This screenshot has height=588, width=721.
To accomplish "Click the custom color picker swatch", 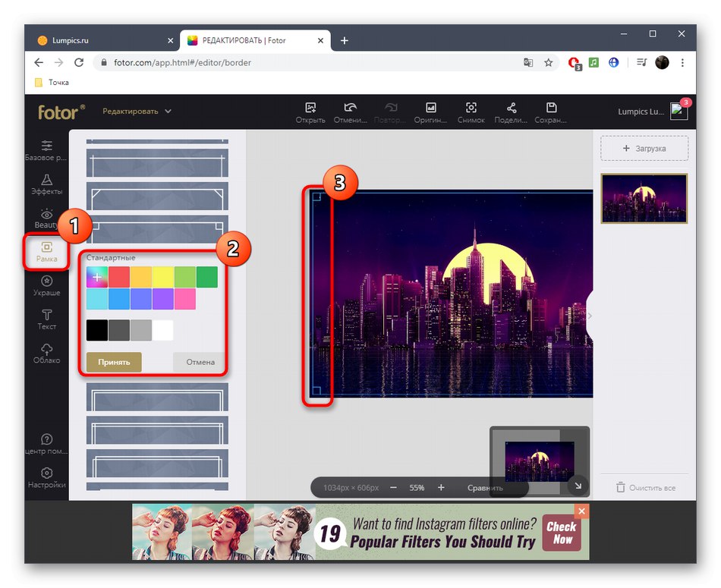I will coord(96,277).
